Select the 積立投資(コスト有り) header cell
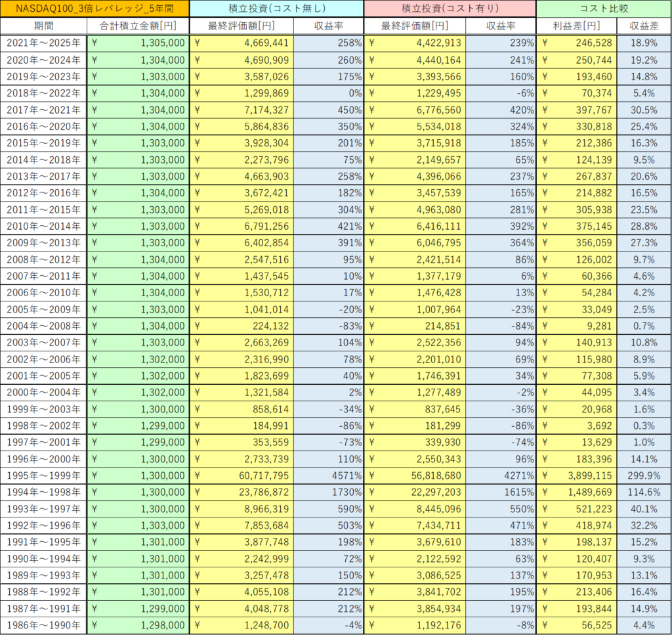The height and width of the screenshot is (635, 672). pos(450,9)
